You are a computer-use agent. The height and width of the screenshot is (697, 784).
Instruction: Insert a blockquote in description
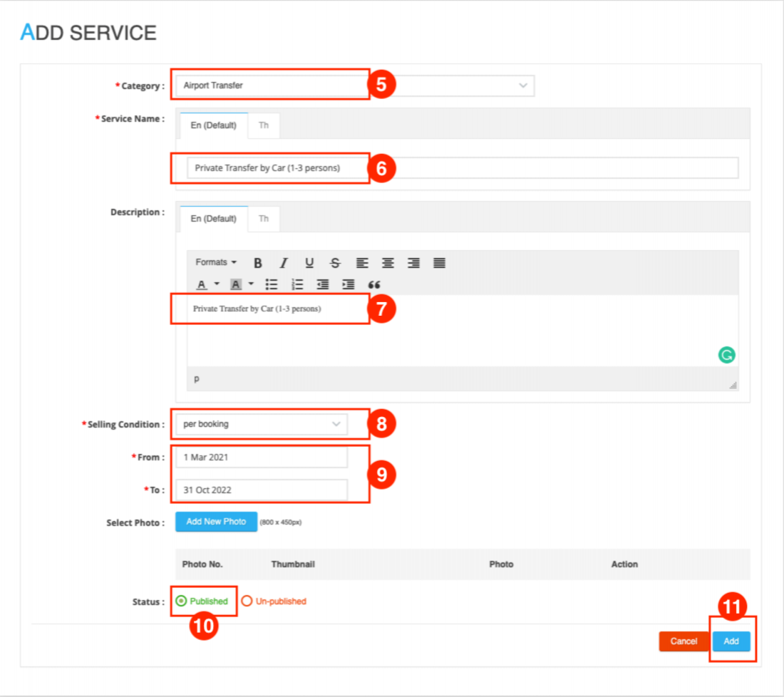point(374,284)
